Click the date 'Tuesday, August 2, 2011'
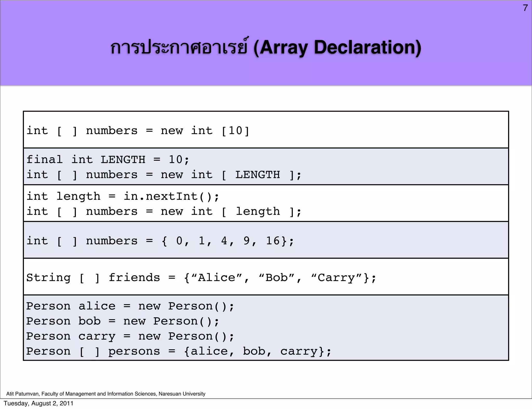532x409 pixels. click(x=38, y=403)
